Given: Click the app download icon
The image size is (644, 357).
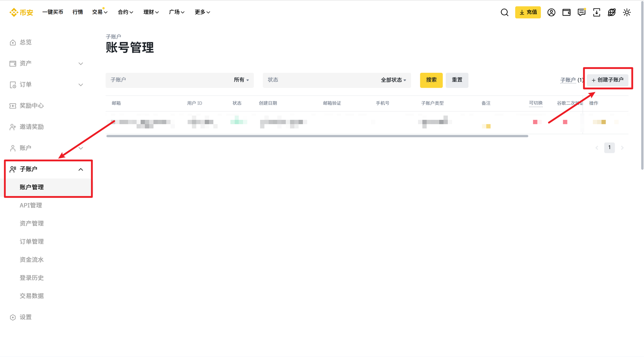Looking at the screenshot, I should [597, 12].
